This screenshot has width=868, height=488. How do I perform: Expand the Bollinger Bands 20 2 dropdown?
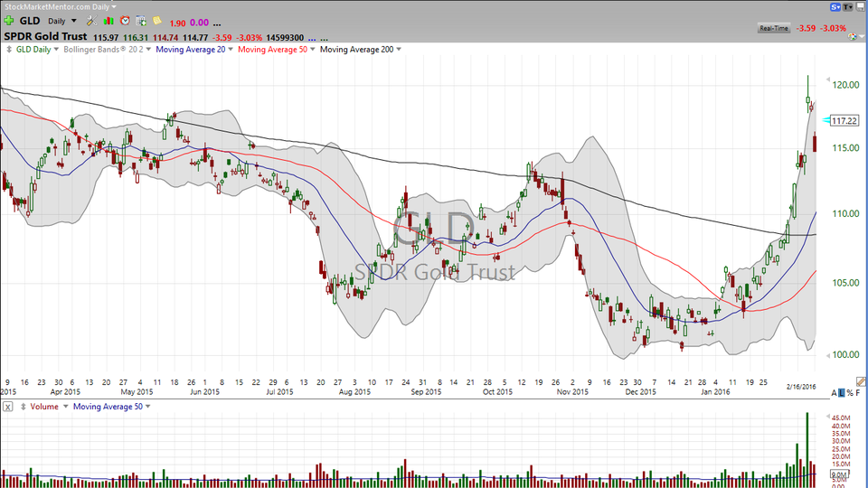pos(147,49)
